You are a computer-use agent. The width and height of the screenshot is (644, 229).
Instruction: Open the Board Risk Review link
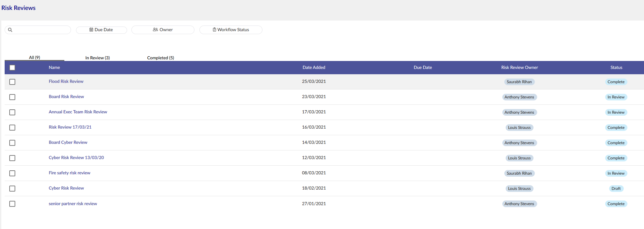coord(66,97)
